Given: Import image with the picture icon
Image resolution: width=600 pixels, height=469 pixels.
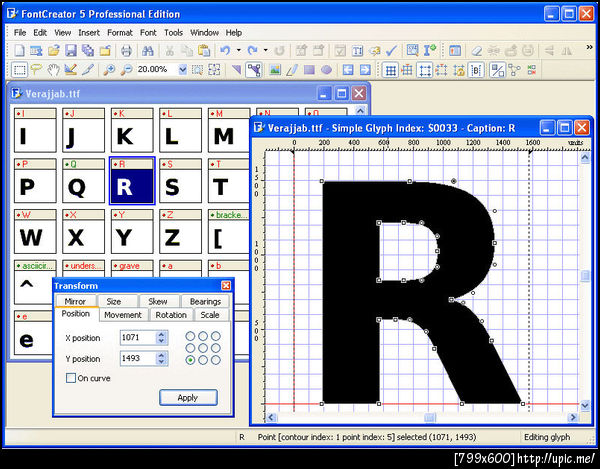Looking at the screenshot, I should (x=275, y=70).
